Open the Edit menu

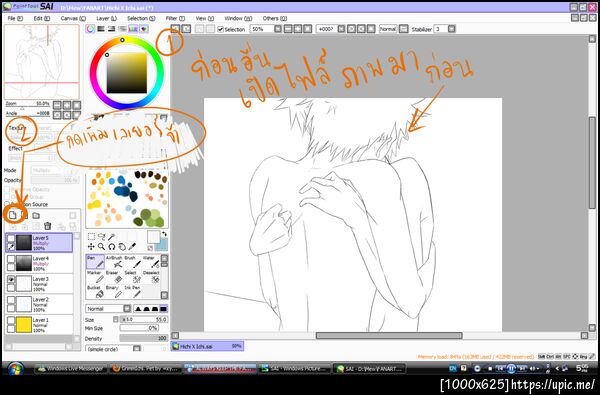[x=42, y=18]
